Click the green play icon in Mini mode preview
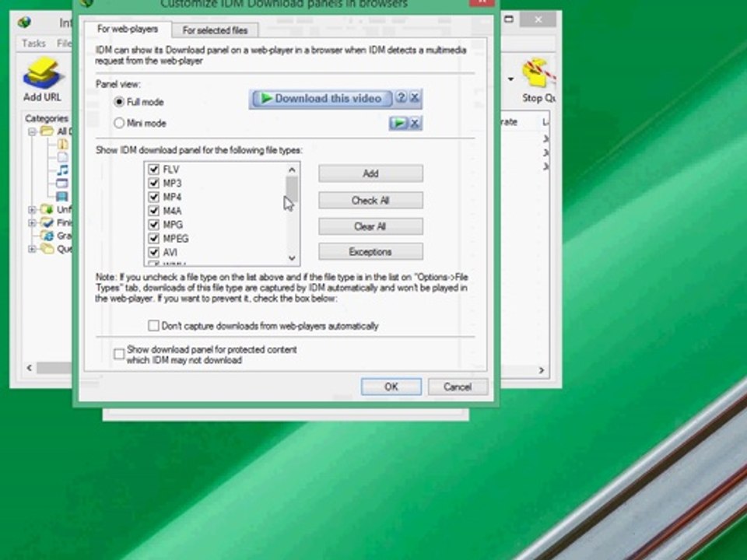 click(398, 124)
